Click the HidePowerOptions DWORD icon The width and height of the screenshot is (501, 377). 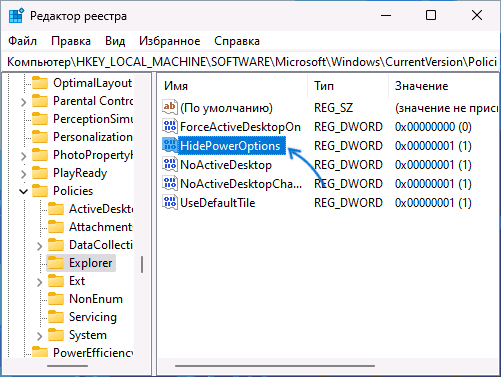[170, 145]
